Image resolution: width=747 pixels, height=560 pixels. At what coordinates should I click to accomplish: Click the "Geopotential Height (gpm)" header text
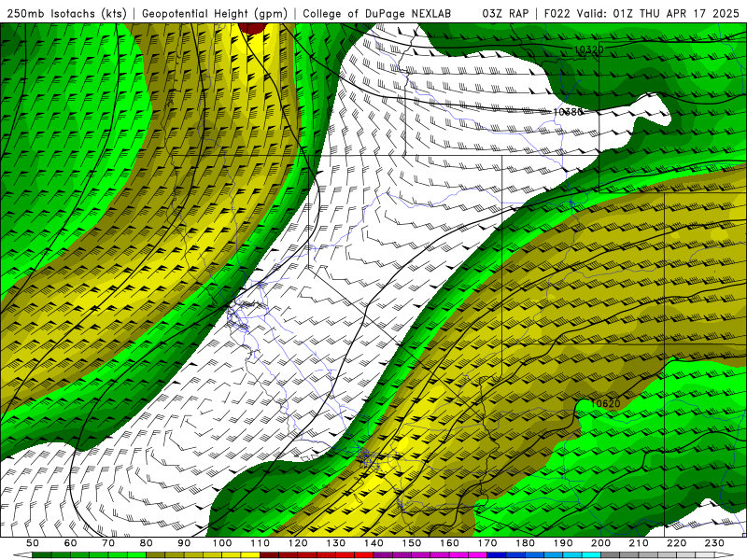coord(215,13)
